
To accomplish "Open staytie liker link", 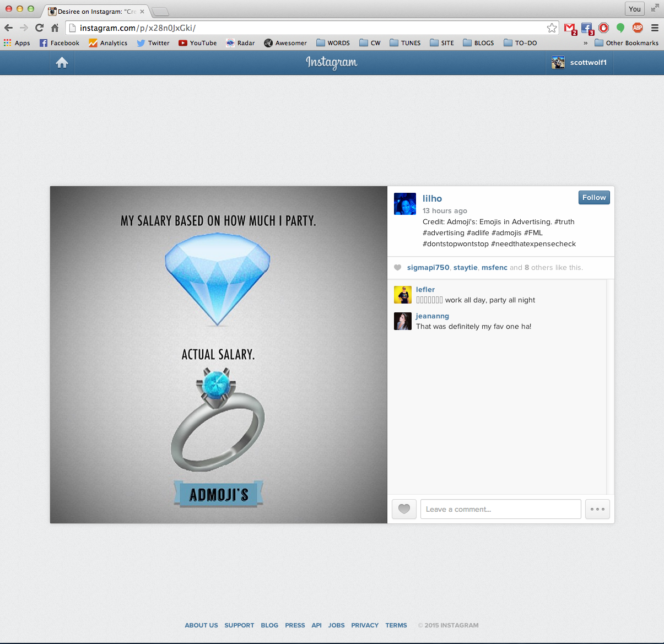I will click(x=466, y=267).
